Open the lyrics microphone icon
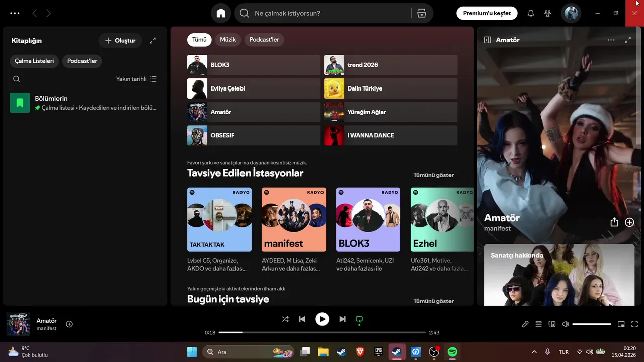The height and width of the screenshot is (362, 644). pyautogui.click(x=525, y=324)
